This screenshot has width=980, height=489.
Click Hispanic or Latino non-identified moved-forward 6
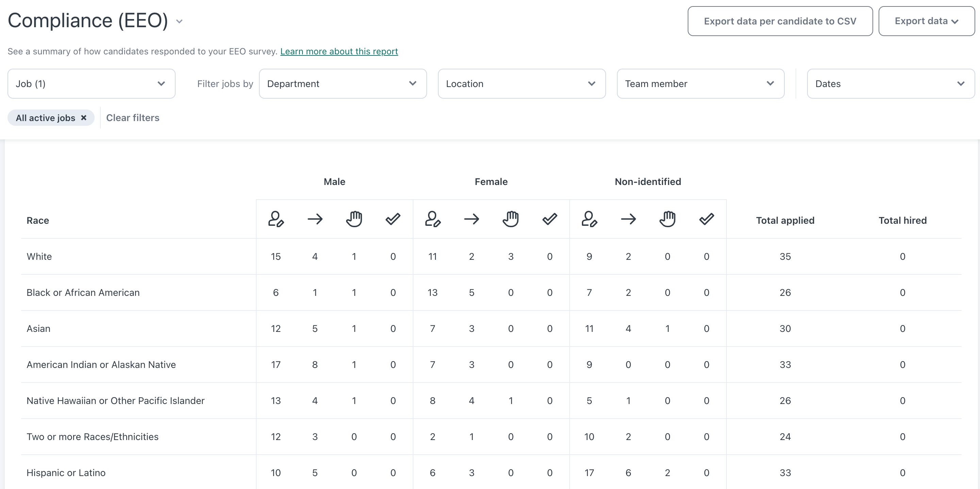coord(628,473)
